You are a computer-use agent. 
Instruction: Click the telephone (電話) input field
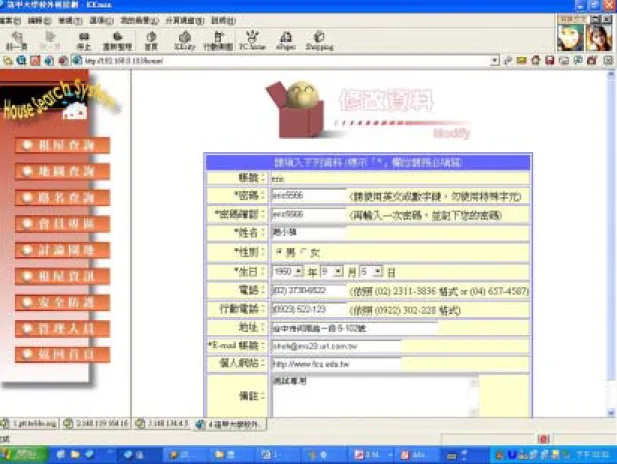(309, 290)
